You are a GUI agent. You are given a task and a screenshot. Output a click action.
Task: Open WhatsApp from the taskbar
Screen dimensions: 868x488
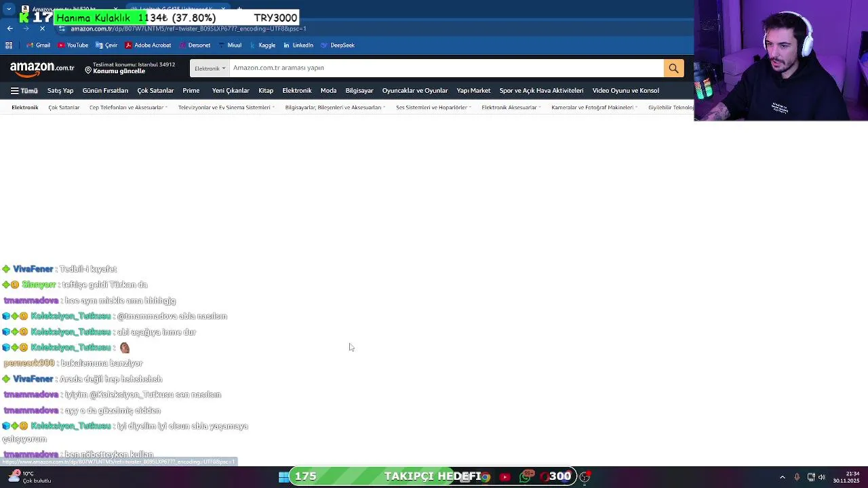pyautogui.click(x=526, y=477)
